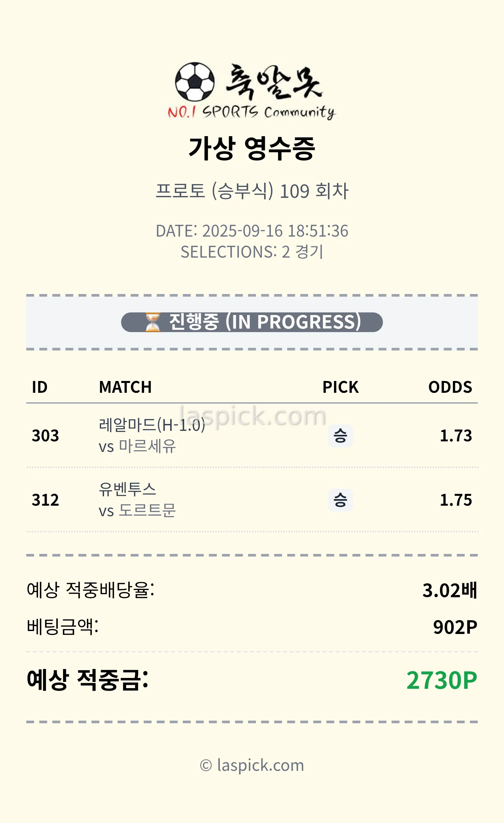Click the green 2730P expected payout
The image size is (504, 823).
[442, 680]
